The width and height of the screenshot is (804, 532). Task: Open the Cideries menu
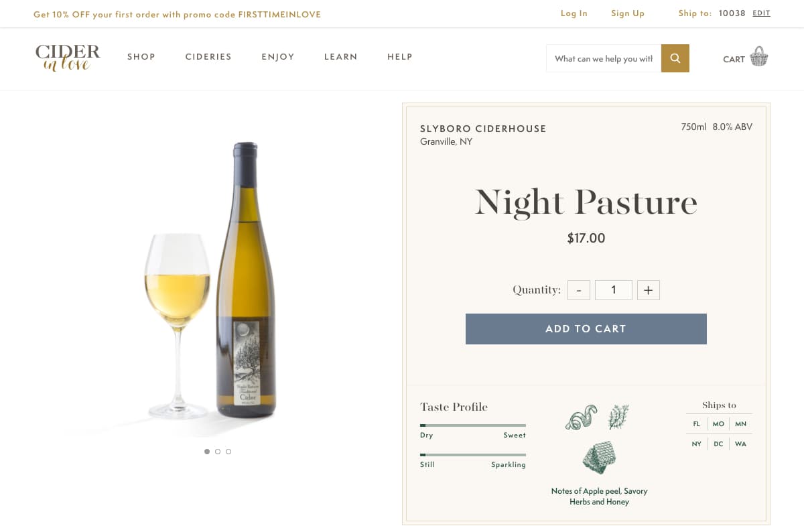pos(208,57)
